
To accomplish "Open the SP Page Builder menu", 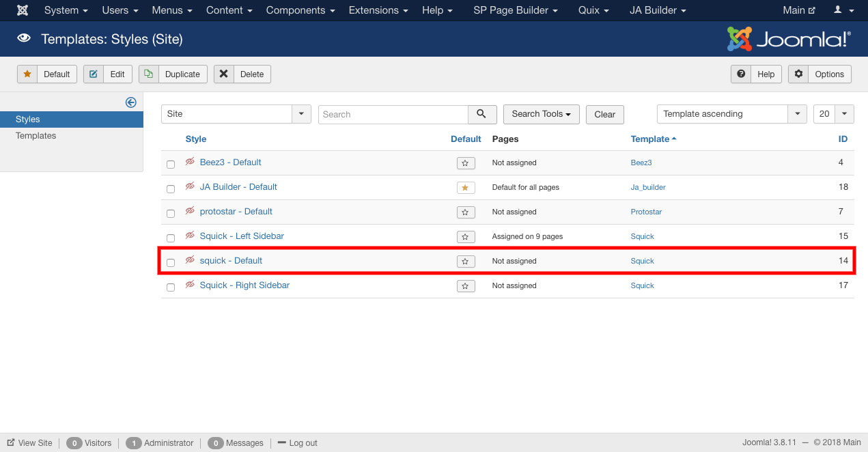I will 516,10.
